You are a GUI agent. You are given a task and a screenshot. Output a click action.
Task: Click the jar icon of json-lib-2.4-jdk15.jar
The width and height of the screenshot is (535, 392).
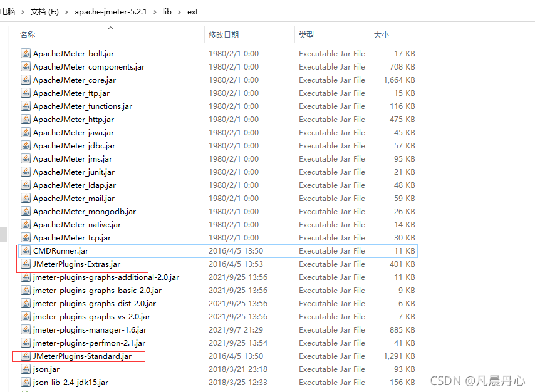pos(26,382)
